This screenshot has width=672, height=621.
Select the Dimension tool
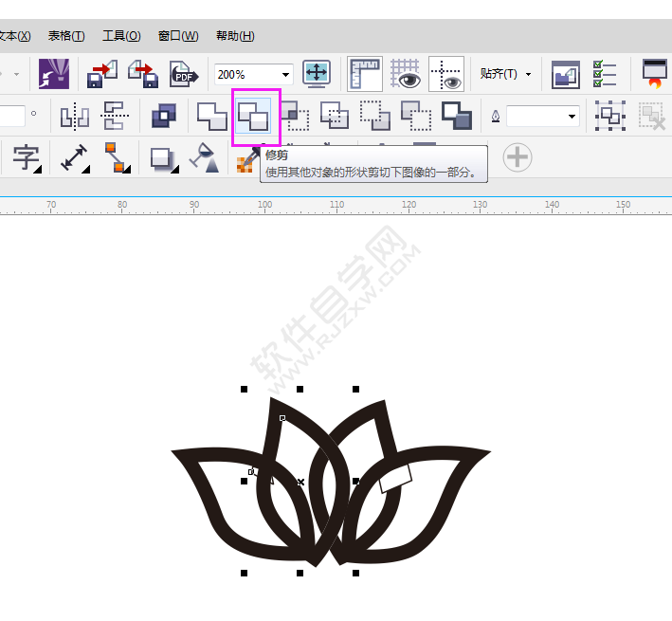point(75,158)
